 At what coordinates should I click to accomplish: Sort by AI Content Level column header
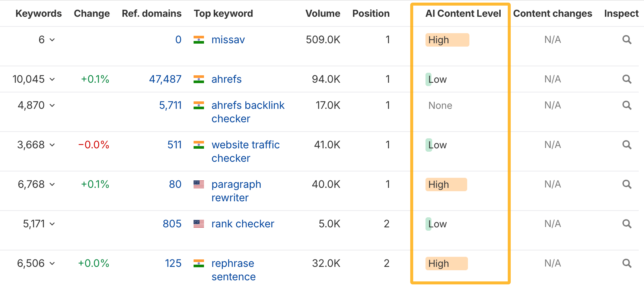pyautogui.click(x=463, y=13)
